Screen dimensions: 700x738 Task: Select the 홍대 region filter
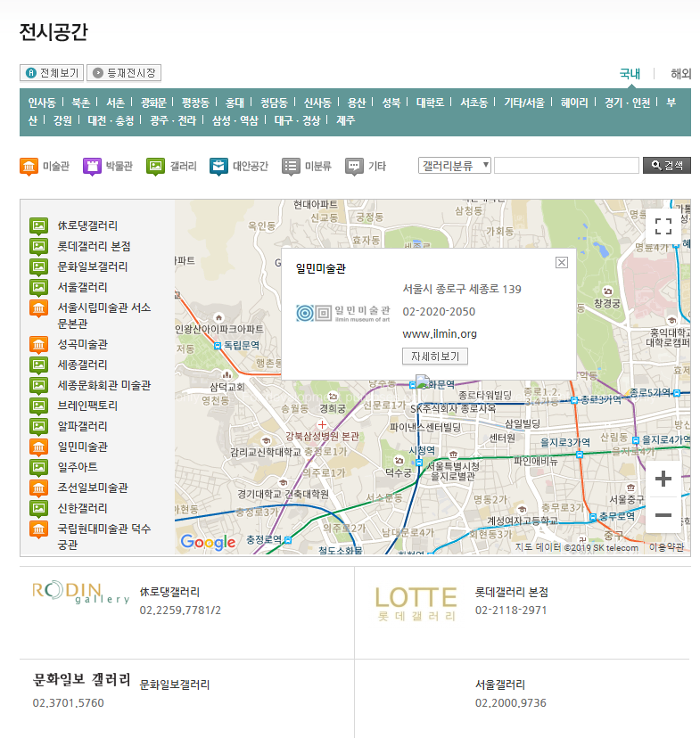pos(235,102)
